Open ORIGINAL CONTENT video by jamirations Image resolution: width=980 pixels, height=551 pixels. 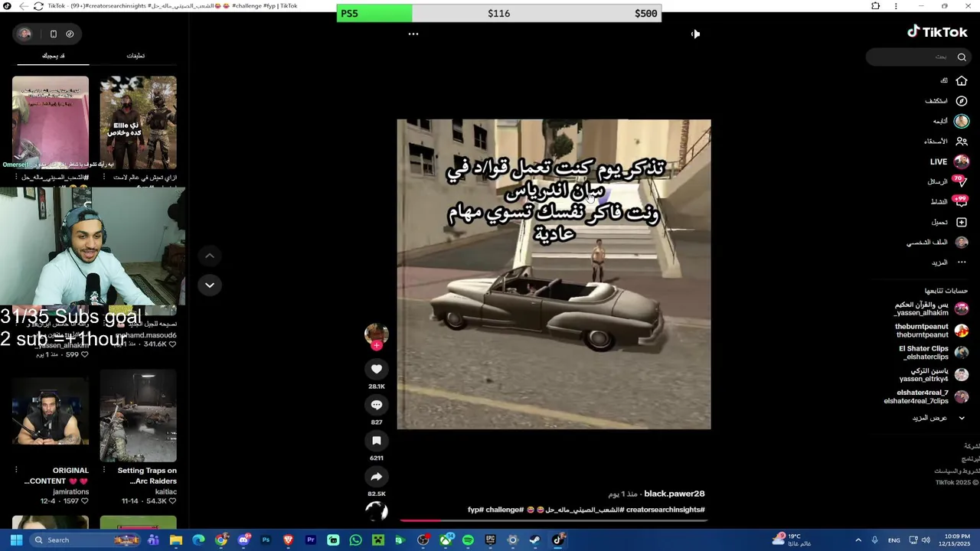tap(51, 416)
